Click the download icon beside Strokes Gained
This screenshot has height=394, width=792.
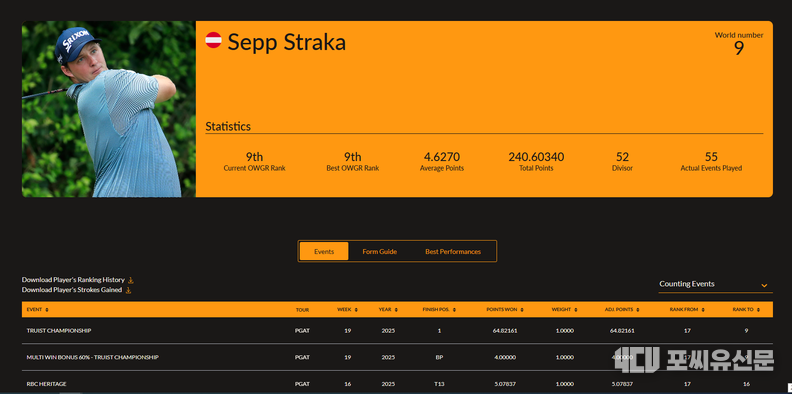click(x=128, y=290)
